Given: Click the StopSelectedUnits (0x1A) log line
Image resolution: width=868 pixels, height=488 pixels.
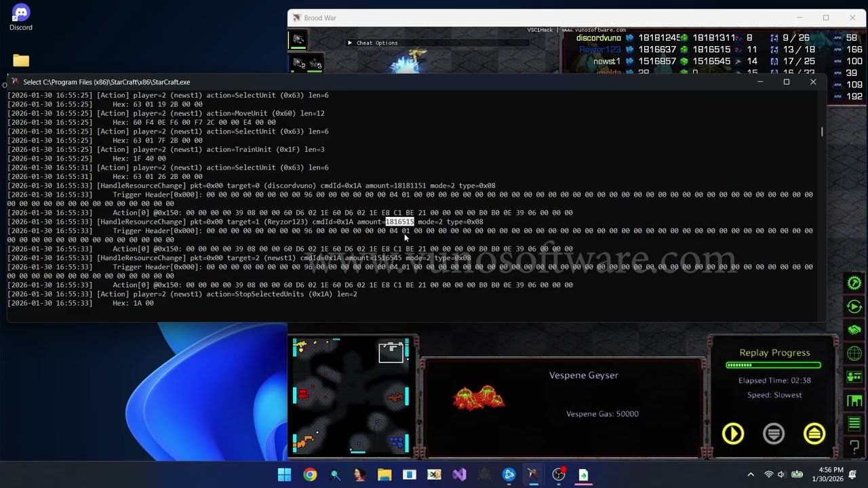Looking at the screenshot, I should (182, 293).
